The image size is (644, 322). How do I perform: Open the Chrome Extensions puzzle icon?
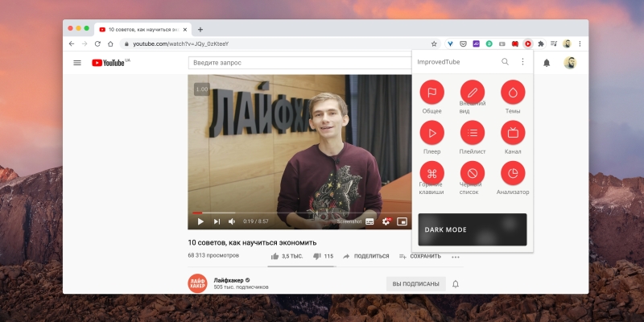point(541,43)
